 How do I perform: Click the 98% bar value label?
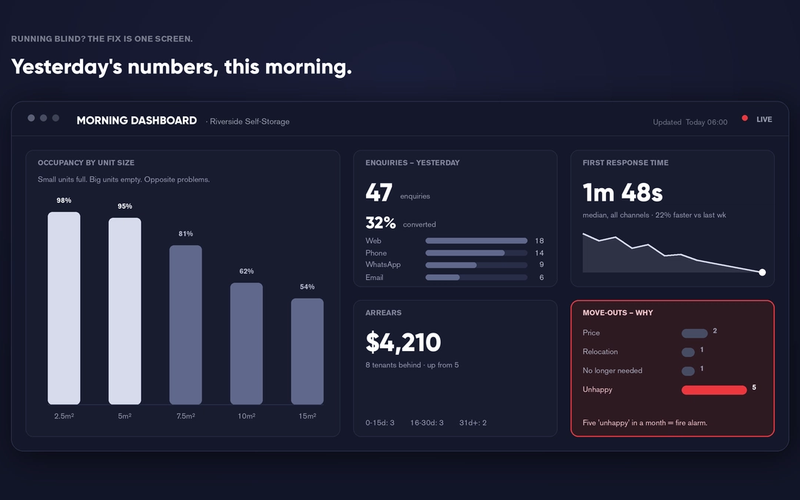64,201
